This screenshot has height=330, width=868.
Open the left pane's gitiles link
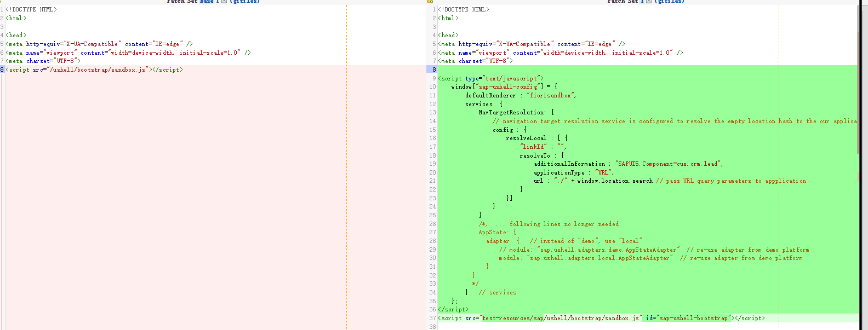[x=245, y=2]
